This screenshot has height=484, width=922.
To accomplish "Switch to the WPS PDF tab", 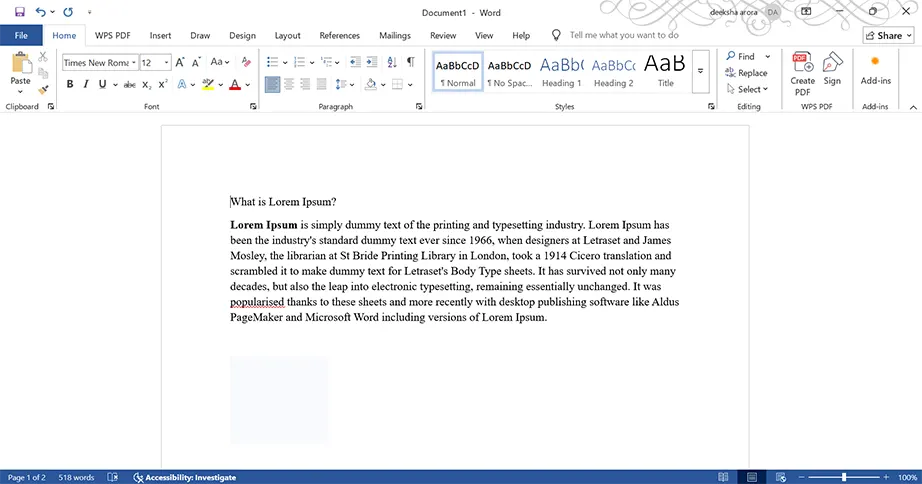I will tap(112, 35).
